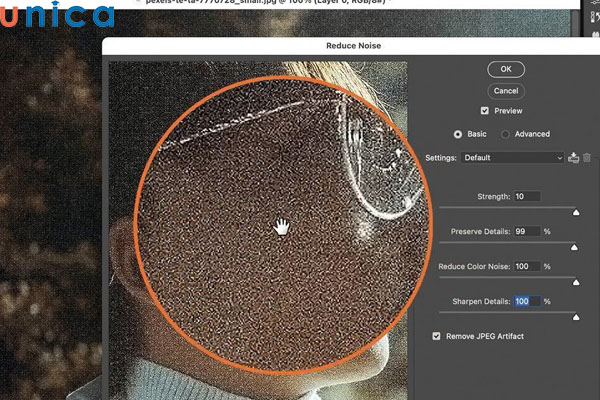
Task: Click the Reduce Color Noise value field
Action: (x=526, y=266)
